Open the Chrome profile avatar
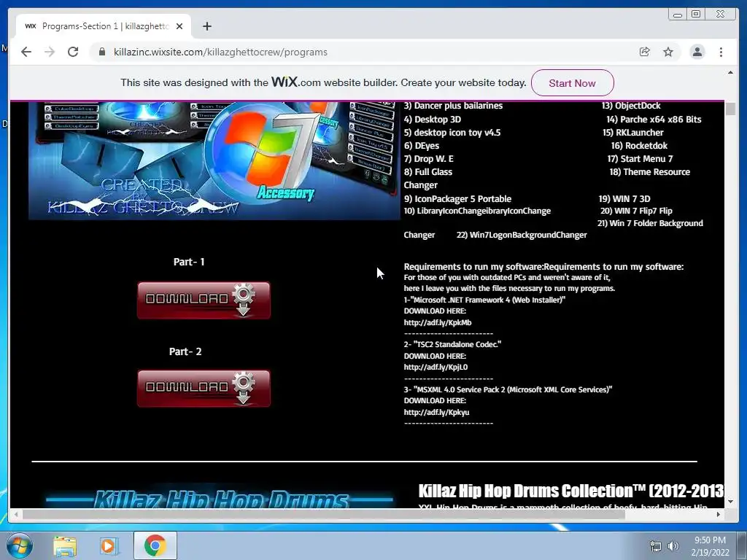The width and height of the screenshot is (747, 560). (697, 52)
